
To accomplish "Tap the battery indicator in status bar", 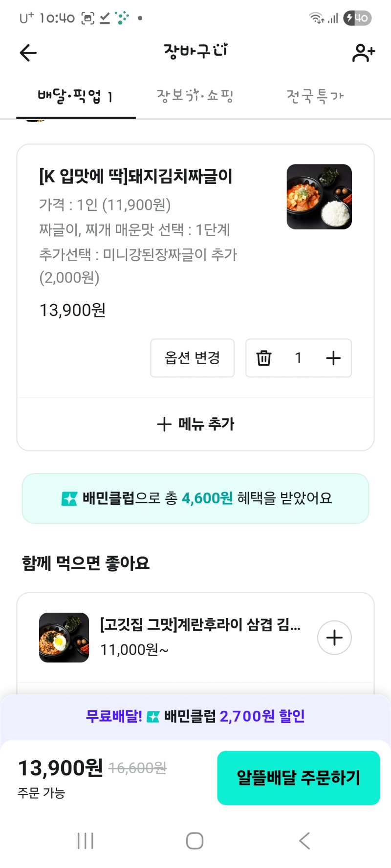I will pos(357,19).
